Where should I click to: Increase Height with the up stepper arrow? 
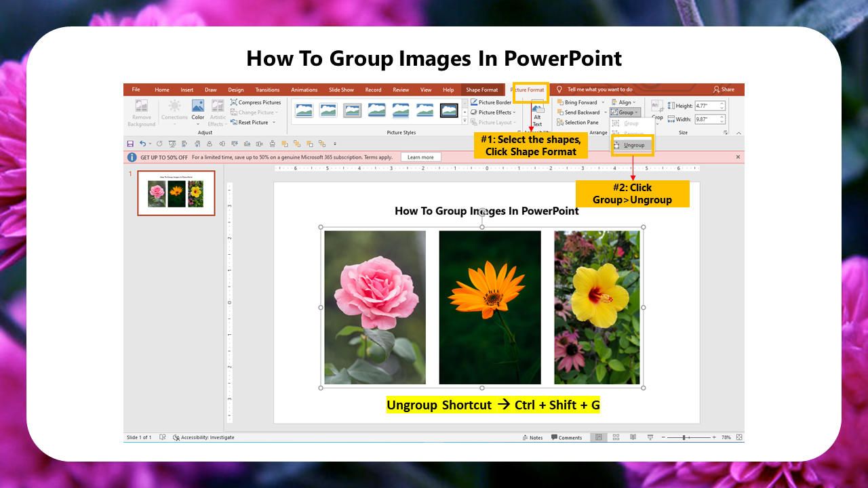(x=722, y=104)
